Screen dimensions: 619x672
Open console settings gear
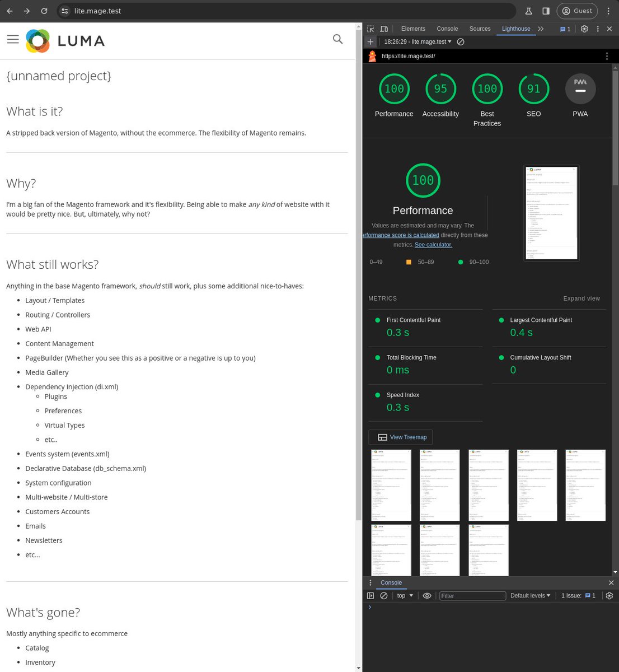(609, 596)
